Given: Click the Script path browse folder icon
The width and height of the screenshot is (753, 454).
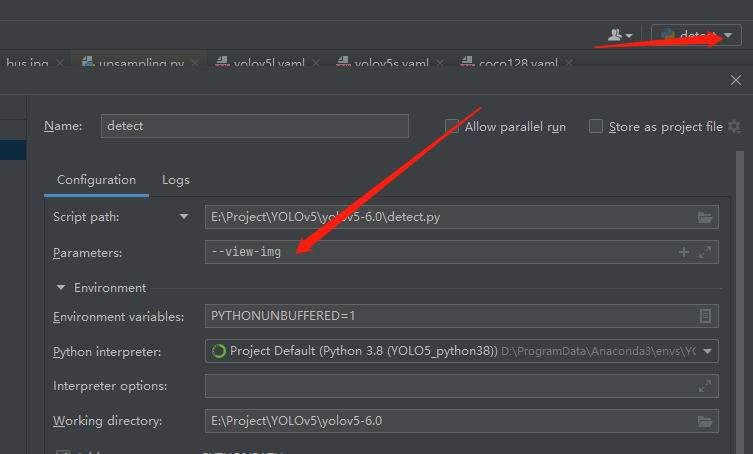Looking at the screenshot, I should pyautogui.click(x=704, y=217).
